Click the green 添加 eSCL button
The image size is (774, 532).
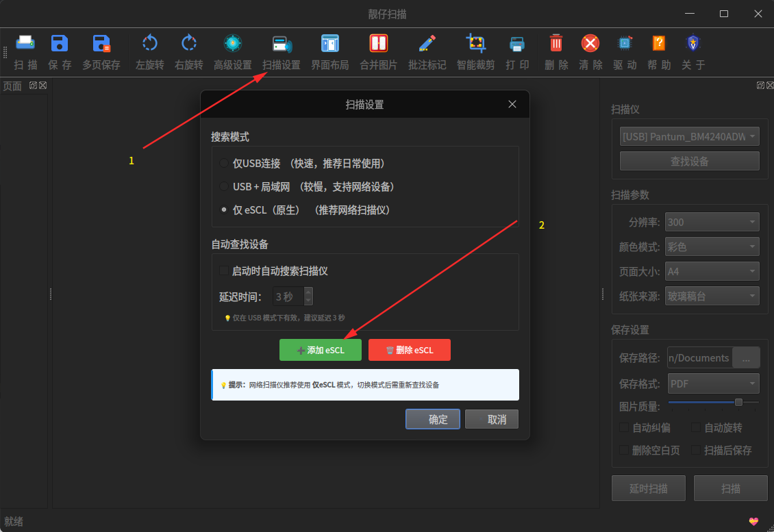(321, 350)
